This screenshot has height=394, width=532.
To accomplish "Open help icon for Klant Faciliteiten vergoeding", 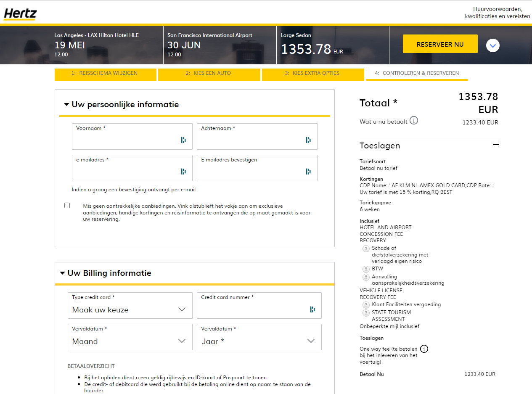I will (366, 305).
